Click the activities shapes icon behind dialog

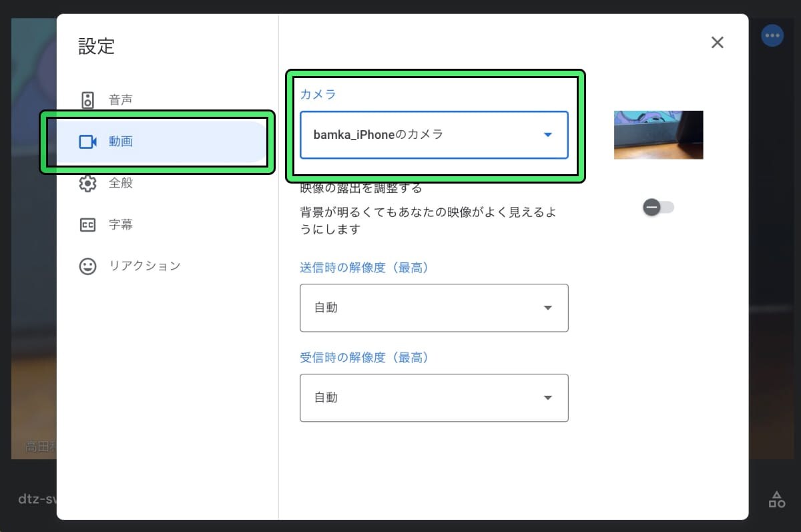[x=777, y=499]
